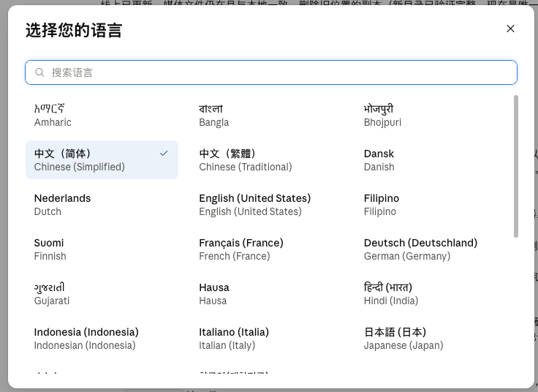Choose English (United States)
This screenshot has height=392, width=538.
coord(267,205)
